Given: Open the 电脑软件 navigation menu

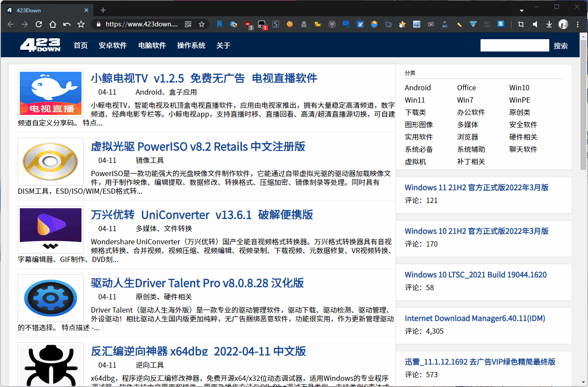Looking at the screenshot, I should [152, 45].
